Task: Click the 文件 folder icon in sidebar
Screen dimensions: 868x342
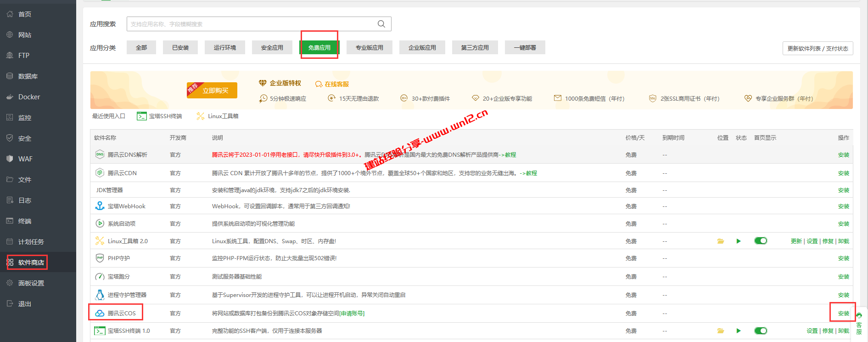Action: point(10,179)
